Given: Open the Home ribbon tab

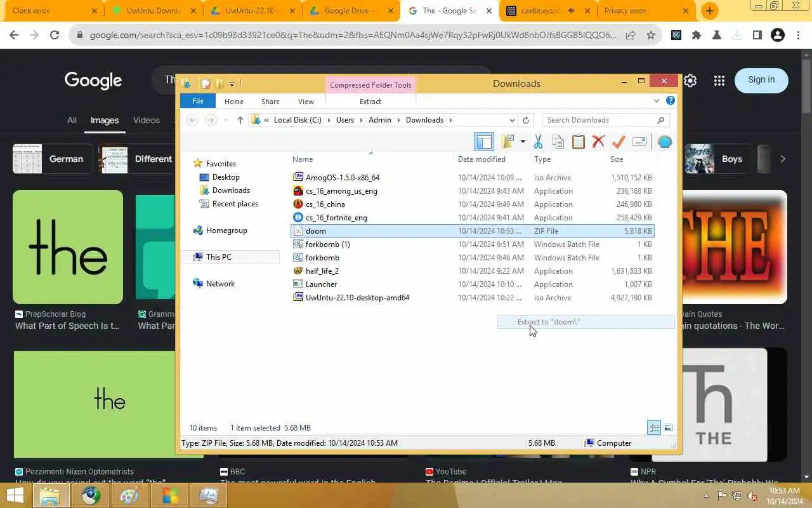Looking at the screenshot, I should [233, 102].
